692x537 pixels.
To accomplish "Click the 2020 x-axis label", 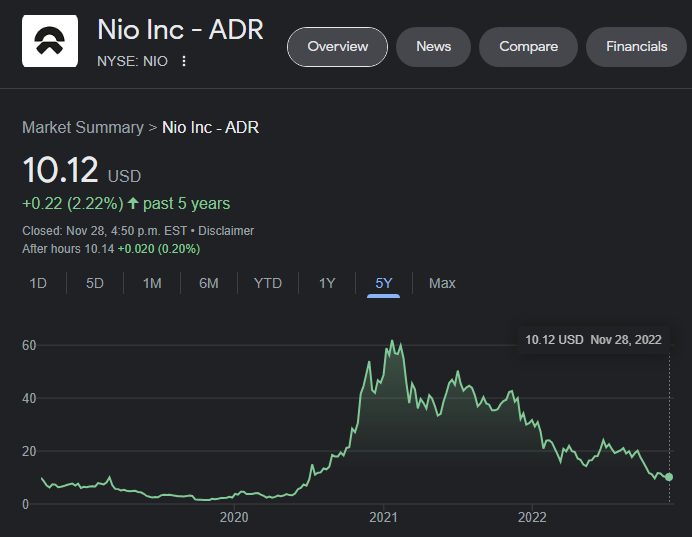I will [234, 517].
